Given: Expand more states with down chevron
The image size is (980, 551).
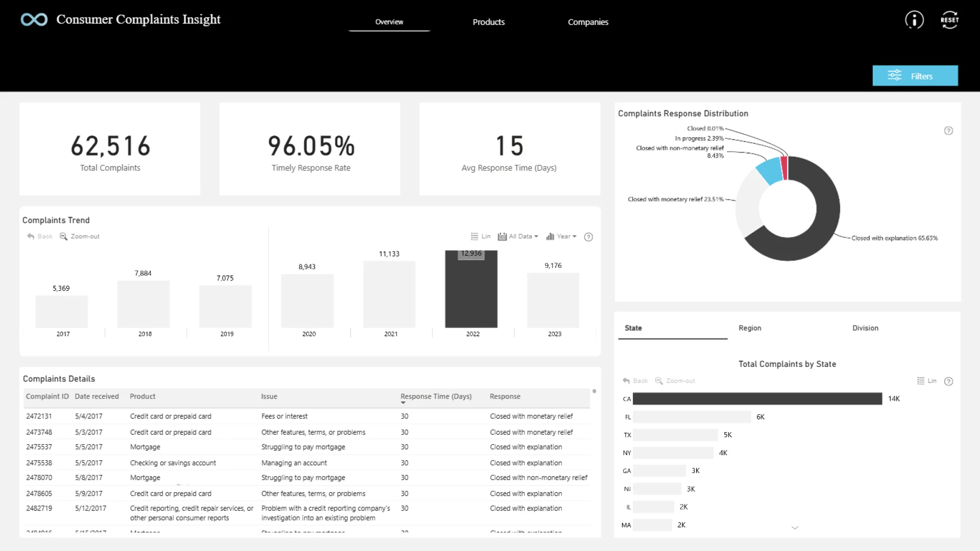Looking at the screenshot, I should pos(795,528).
